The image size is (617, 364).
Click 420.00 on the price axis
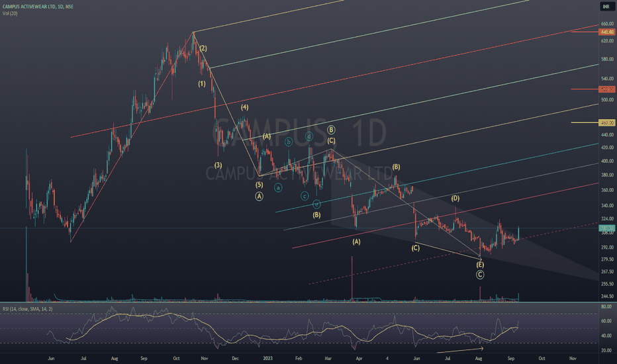607,148
